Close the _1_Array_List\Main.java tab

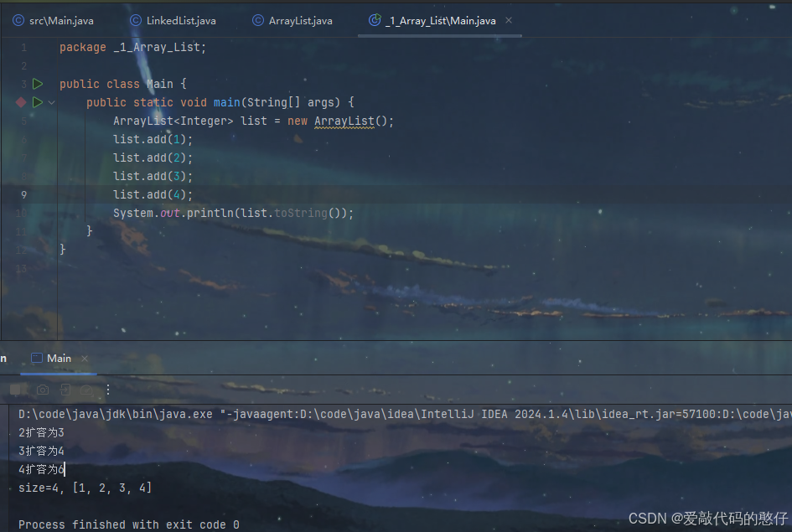click(x=509, y=20)
